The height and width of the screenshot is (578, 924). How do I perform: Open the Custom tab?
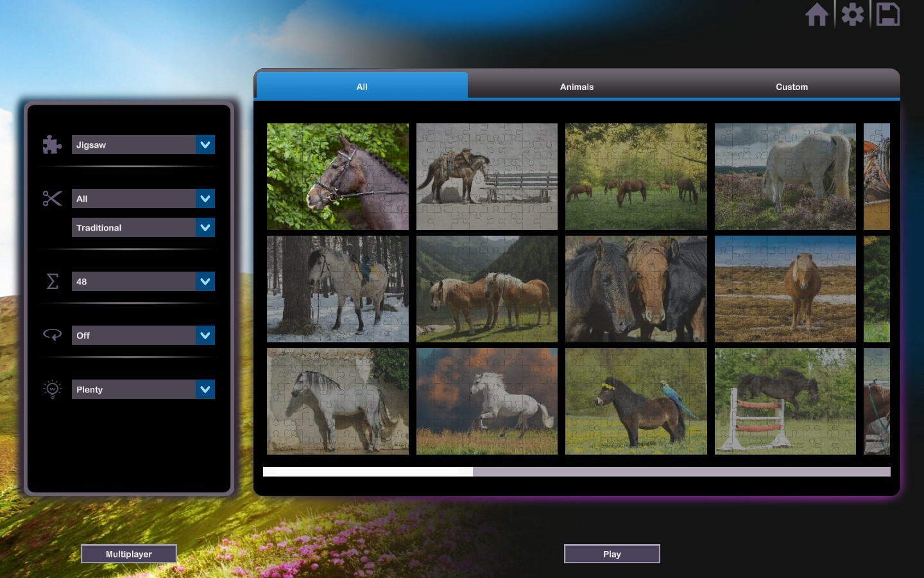(792, 86)
